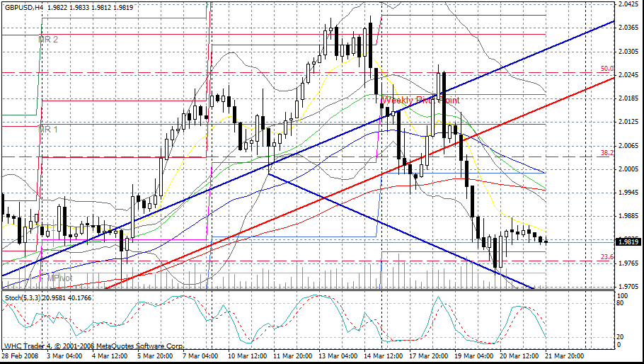Click the 38.2 Fibonacci level label
The image size is (644, 364).
(606, 152)
